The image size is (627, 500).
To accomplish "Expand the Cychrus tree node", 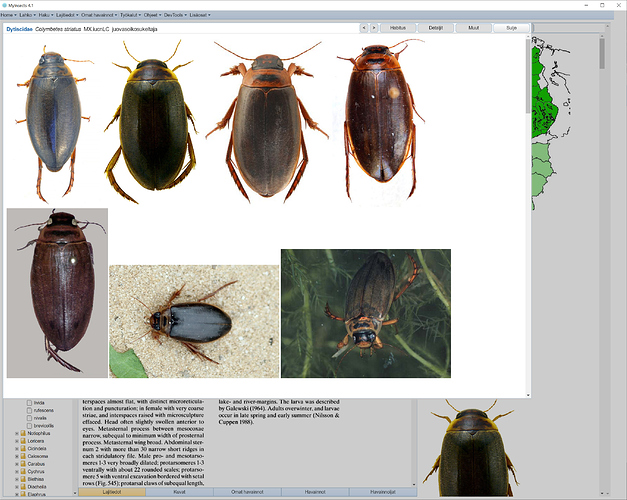I will point(17,472).
